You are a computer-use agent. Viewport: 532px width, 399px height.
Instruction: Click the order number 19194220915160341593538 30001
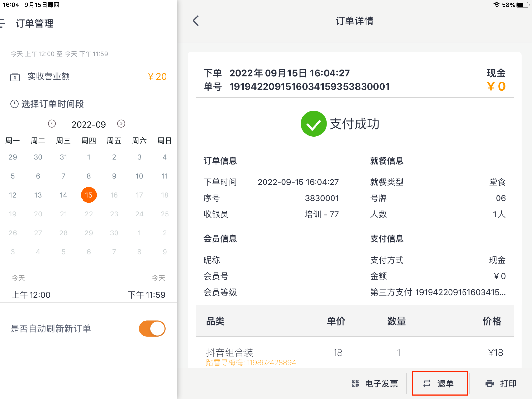click(309, 87)
